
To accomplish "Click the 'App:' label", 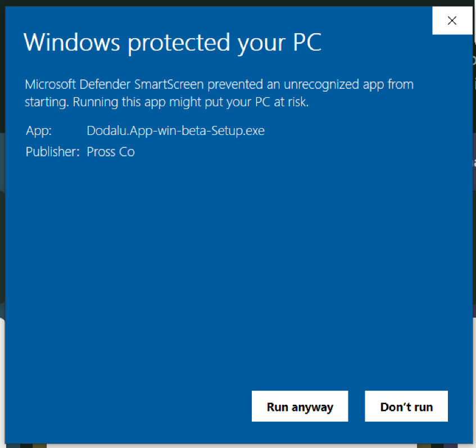I will [x=39, y=131].
